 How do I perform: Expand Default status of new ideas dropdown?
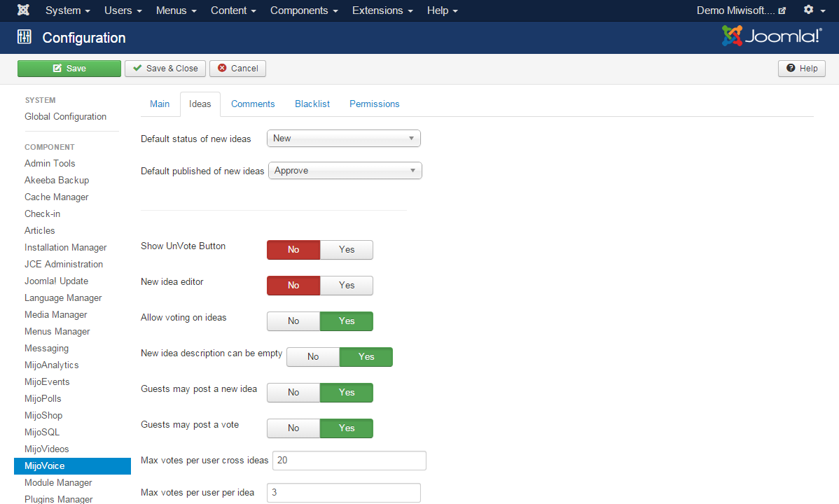343,139
